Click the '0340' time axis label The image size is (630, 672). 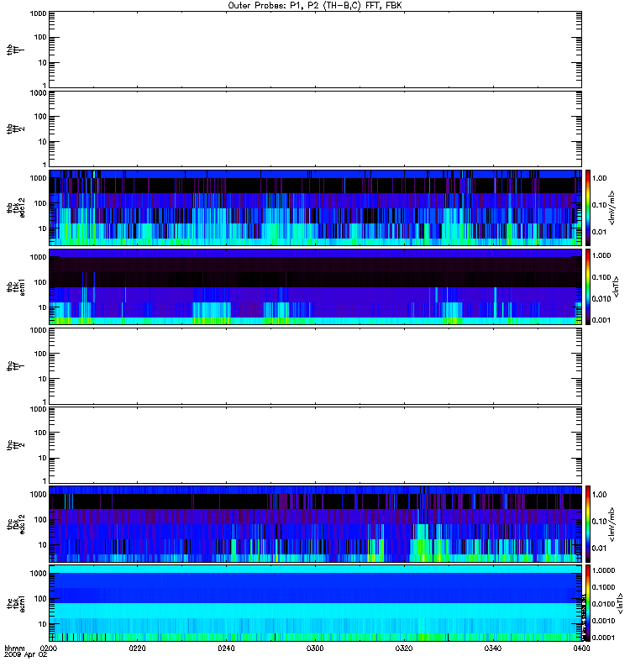493,648
